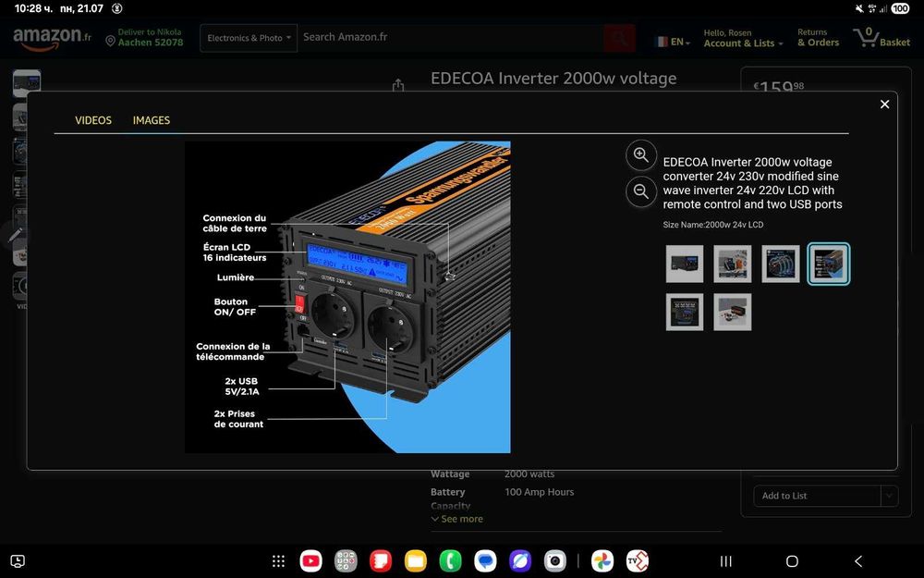924x578 pixels.
Task: Go to the Amazon.fr home logo
Action: [53, 38]
